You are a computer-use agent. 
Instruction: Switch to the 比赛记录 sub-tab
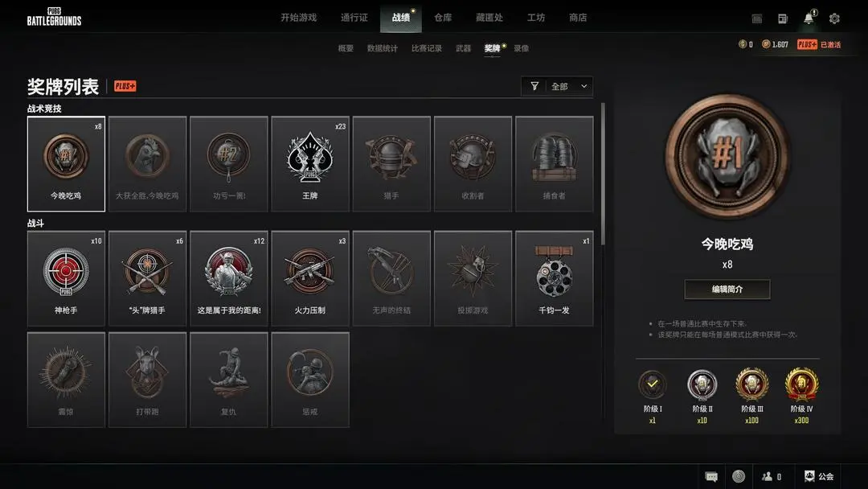426,48
